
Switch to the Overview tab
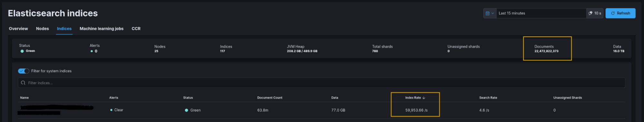coord(18,29)
